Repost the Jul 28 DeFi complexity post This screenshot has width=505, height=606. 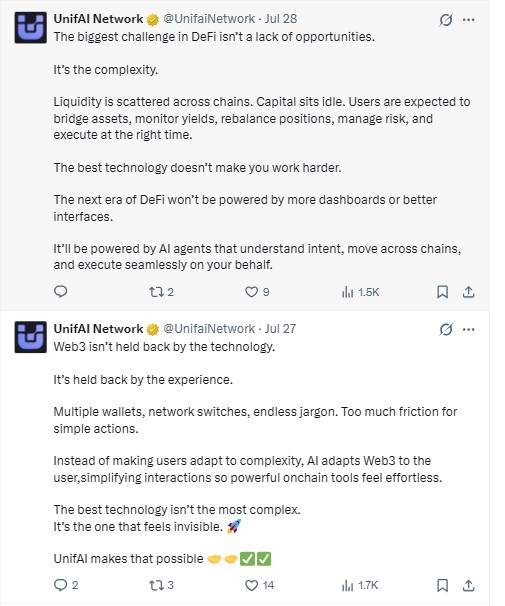161,292
